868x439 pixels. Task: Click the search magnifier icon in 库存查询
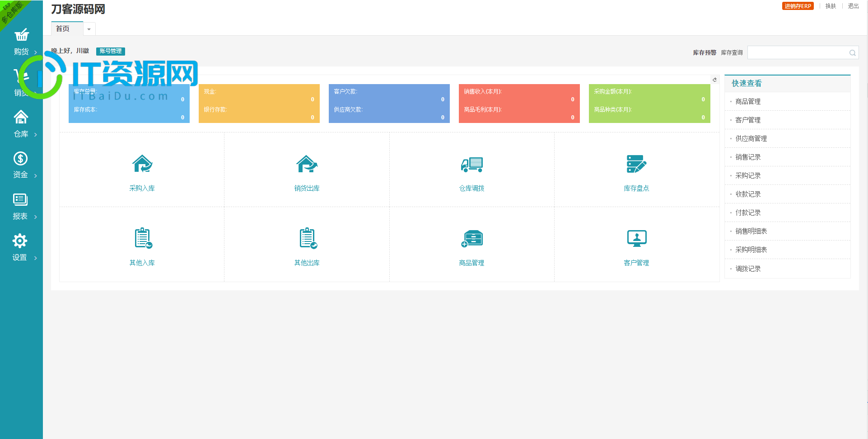click(852, 53)
